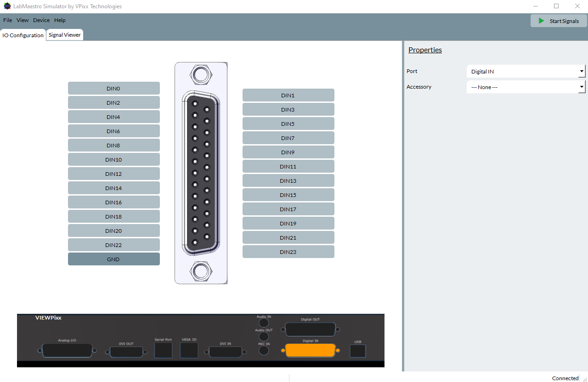Select the DIN0 pin label
588x382 pixels.
[113, 89]
